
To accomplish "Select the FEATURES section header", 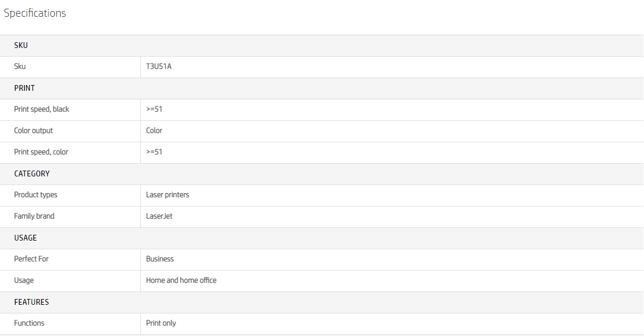I will point(32,302).
